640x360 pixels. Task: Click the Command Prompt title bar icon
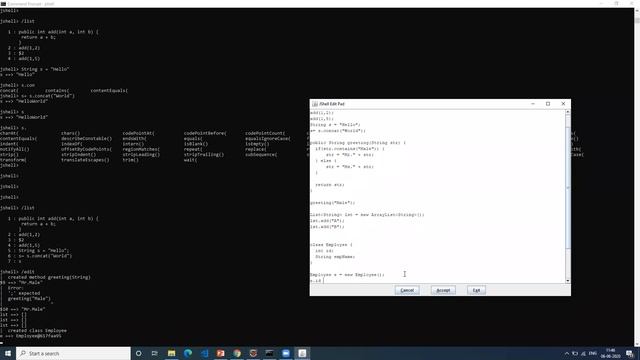click(3, 4)
